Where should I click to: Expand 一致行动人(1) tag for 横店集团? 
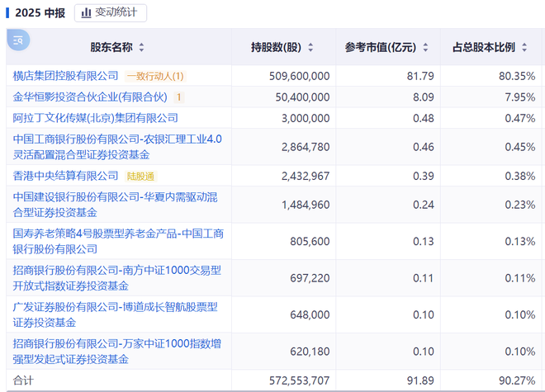tap(155, 76)
